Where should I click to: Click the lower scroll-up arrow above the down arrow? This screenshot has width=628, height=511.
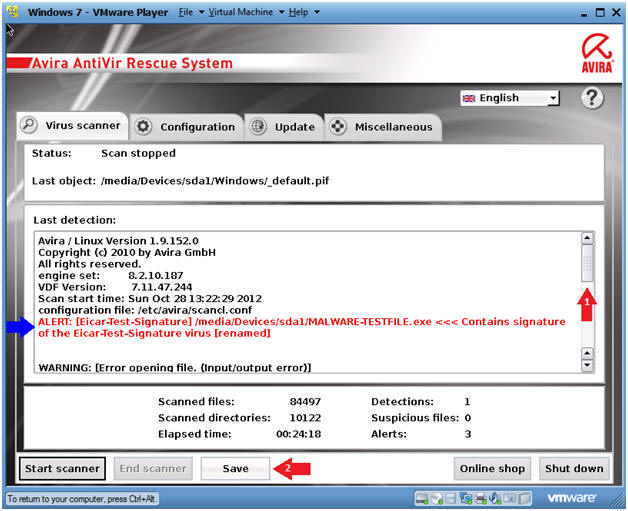click(x=587, y=353)
